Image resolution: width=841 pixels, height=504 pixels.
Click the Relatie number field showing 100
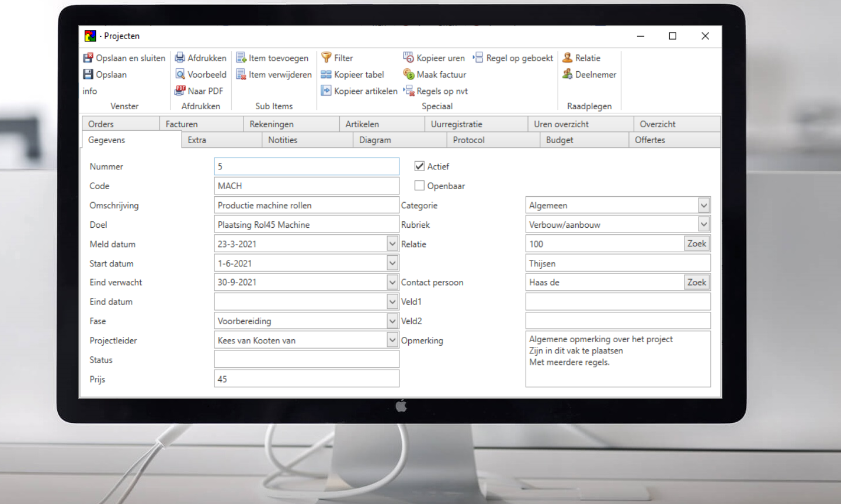pos(605,244)
